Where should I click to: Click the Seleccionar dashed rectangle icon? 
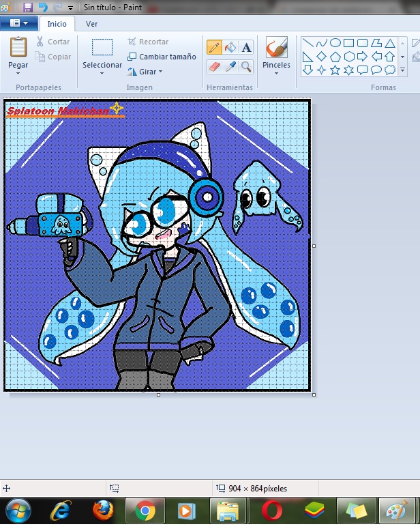click(102, 47)
